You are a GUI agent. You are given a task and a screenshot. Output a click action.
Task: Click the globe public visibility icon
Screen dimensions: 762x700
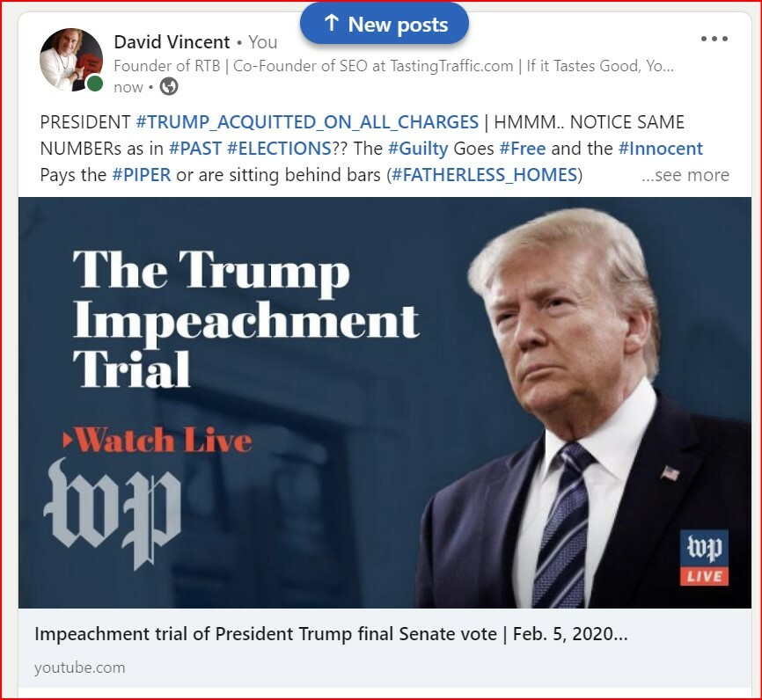click(169, 87)
